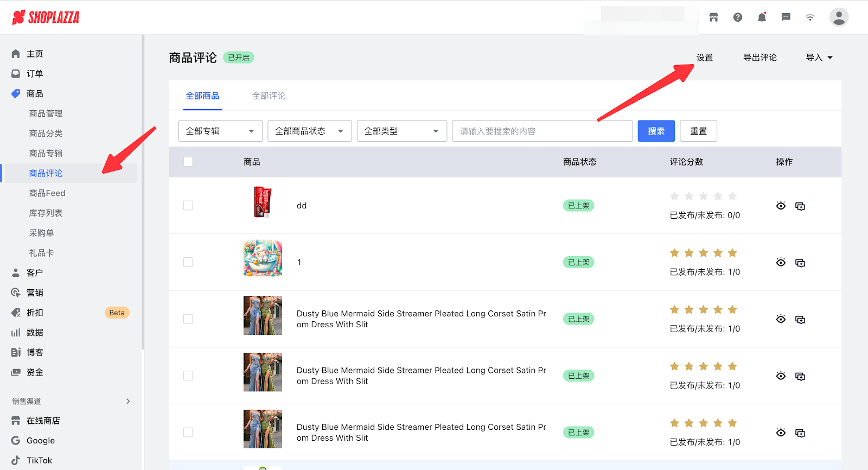The width and height of the screenshot is (868, 470).
Task: Switch to the 全部评论 tab
Action: click(x=269, y=96)
